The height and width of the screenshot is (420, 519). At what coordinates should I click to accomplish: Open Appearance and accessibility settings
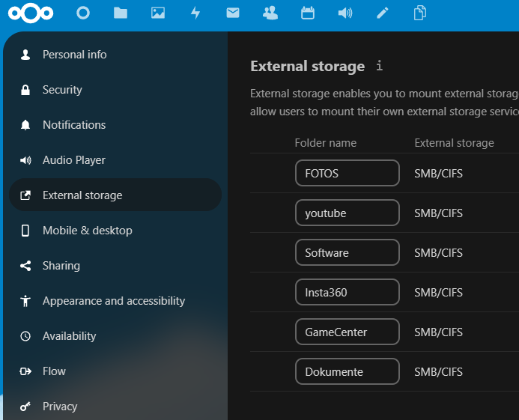[115, 301]
